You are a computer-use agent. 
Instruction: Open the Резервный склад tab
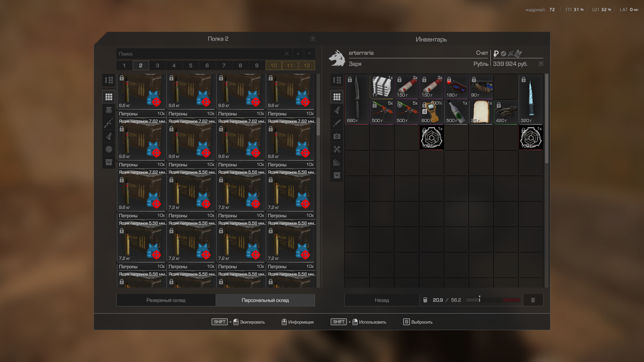[x=166, y=300]
